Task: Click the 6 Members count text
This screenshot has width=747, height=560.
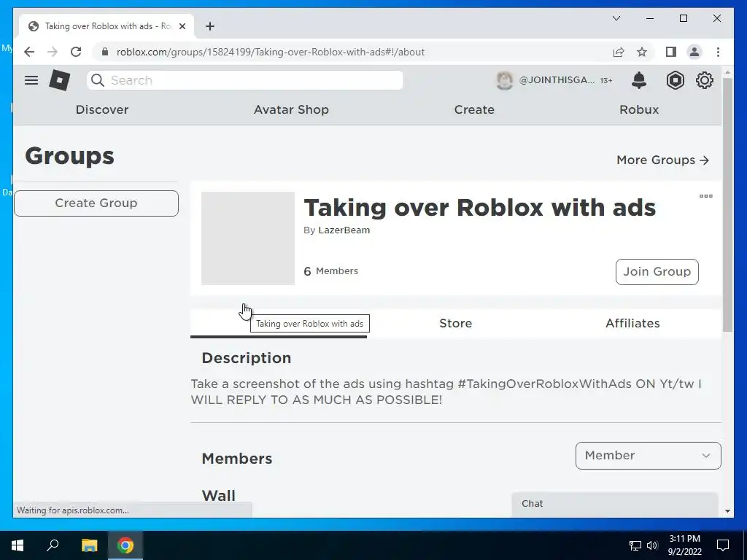Action: click(x=330, y=271)
